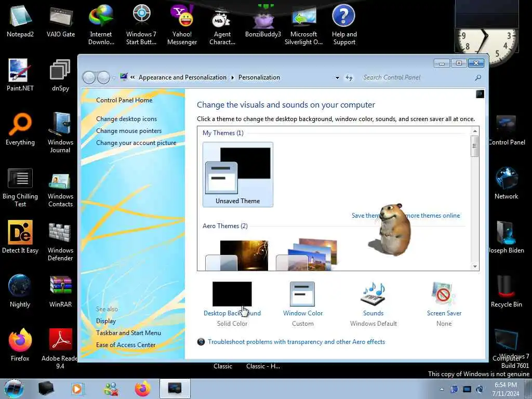
Task: Click theme list scrollbar up arrow
Action: [475, 131]
